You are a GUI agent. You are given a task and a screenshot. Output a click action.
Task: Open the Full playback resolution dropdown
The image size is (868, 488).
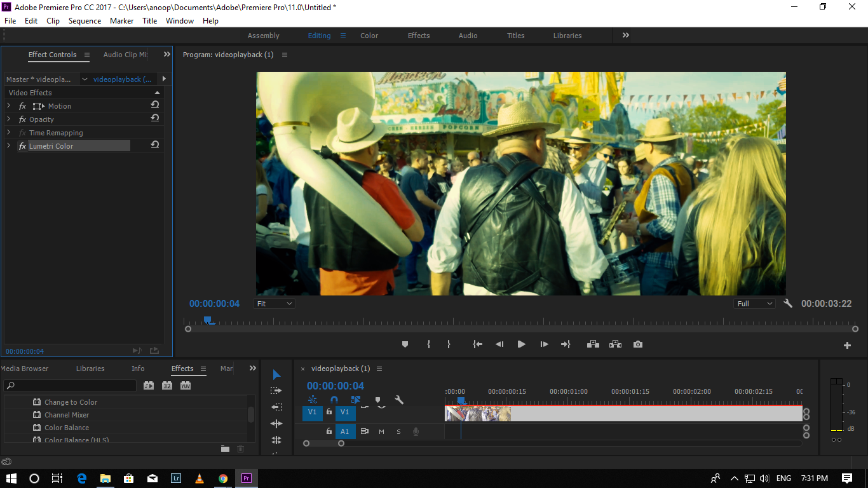[754, 304]
